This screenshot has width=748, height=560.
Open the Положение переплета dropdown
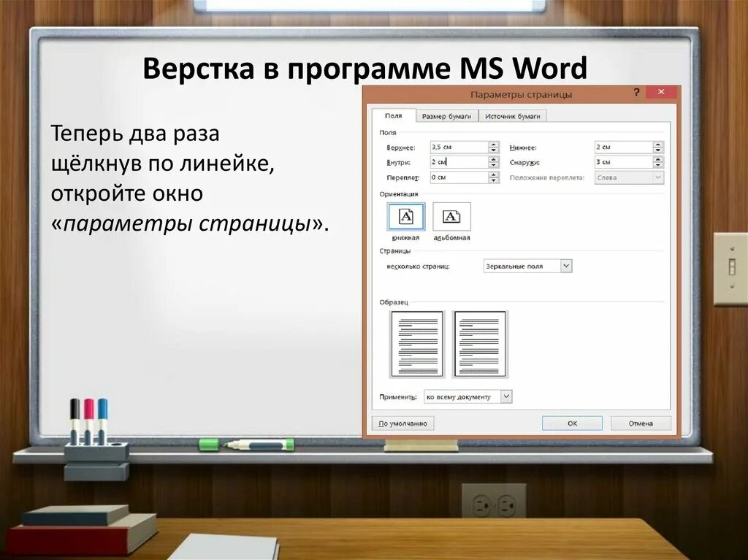coord(629,177)
